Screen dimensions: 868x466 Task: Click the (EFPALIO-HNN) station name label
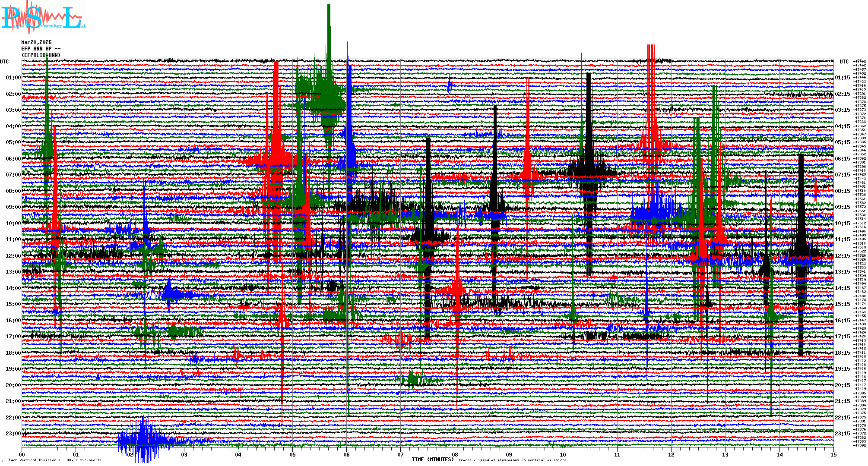tap(41, 55)
